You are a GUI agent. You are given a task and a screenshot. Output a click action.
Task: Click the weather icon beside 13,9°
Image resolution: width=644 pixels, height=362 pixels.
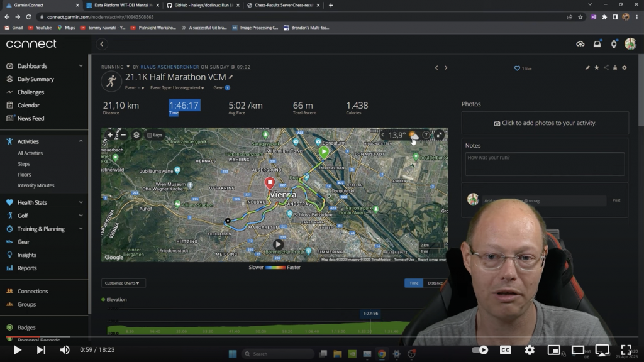click(x=414, y=136)
